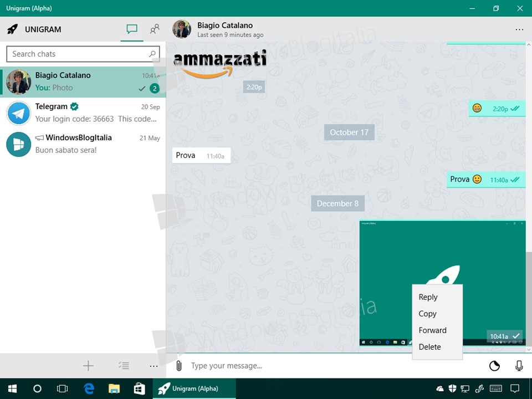532x399 pixels.
Task: Choose Reply from context menu
Action: [437, 297]
